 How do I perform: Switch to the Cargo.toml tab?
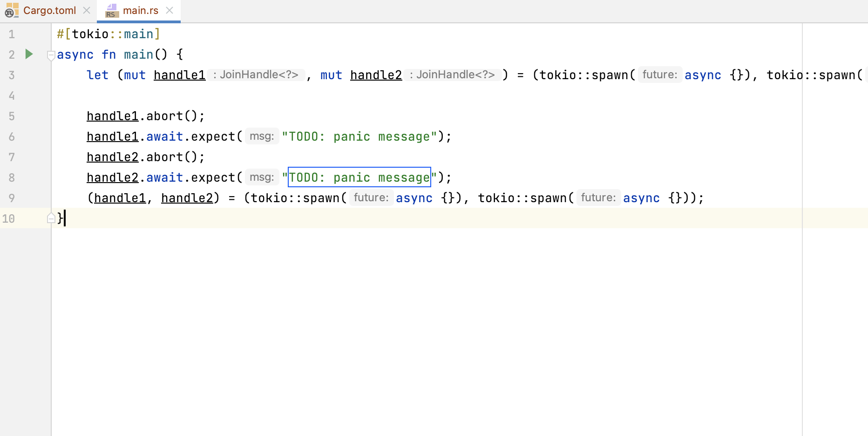pos(49,10)
